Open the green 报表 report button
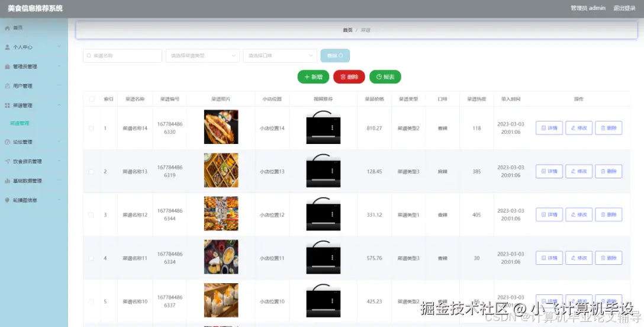 (x=385, y=77)
